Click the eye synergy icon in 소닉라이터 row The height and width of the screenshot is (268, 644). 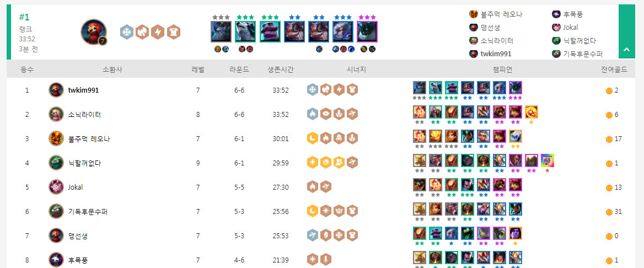(x=326, y=114)
